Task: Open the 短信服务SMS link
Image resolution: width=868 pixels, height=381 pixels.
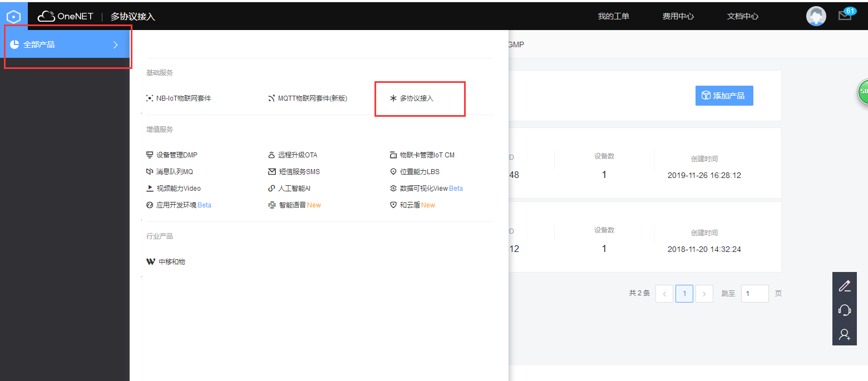Action: click(x=299, y=171)
